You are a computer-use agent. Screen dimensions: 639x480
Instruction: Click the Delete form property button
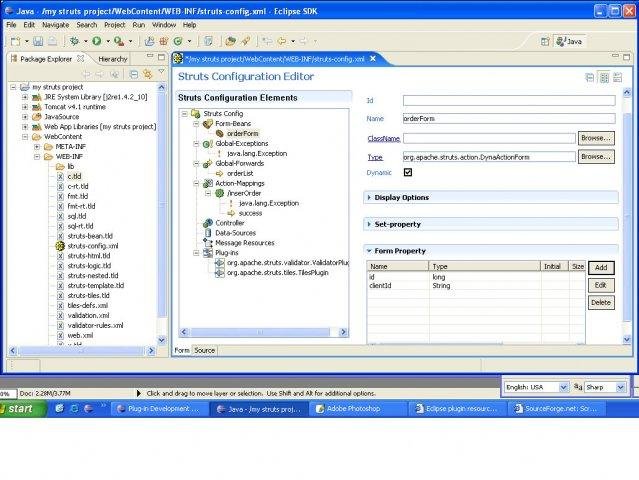[x=601, y=303]
